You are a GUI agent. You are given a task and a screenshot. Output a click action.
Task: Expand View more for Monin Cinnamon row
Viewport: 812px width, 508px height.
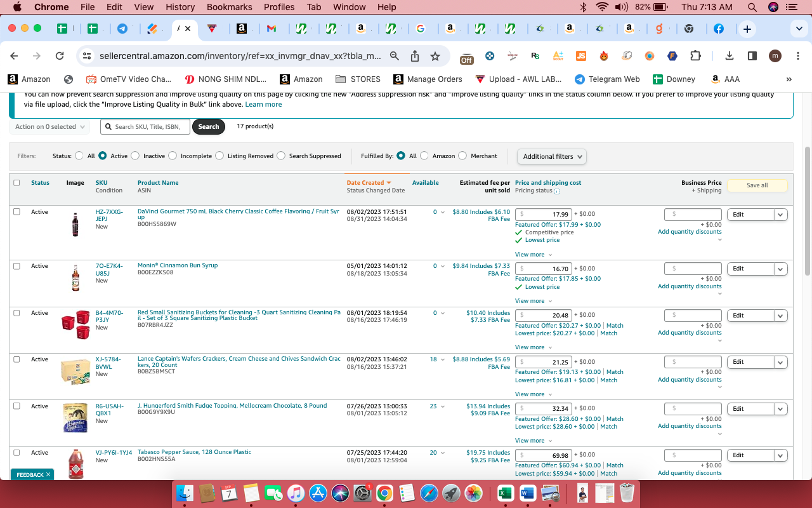[534, 301]
